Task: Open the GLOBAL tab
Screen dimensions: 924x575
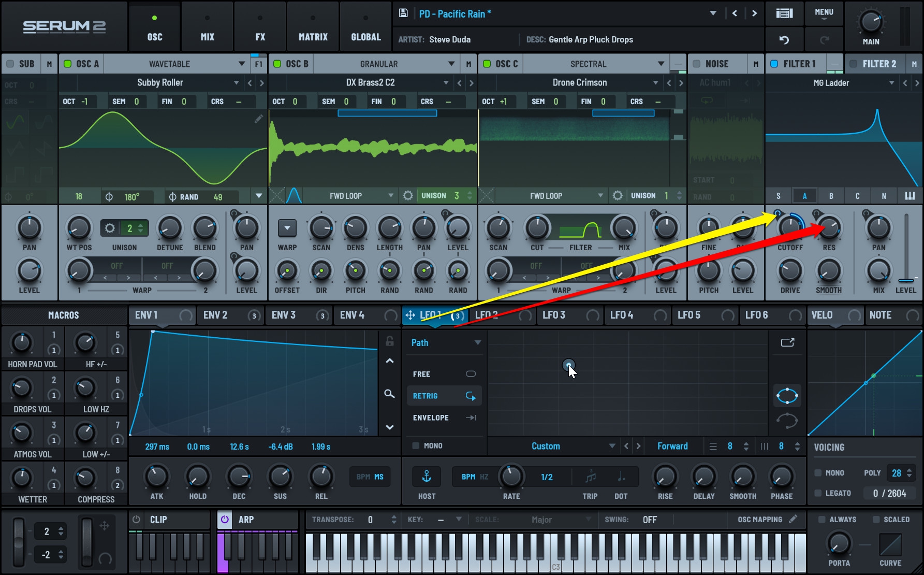Action: 365,27
